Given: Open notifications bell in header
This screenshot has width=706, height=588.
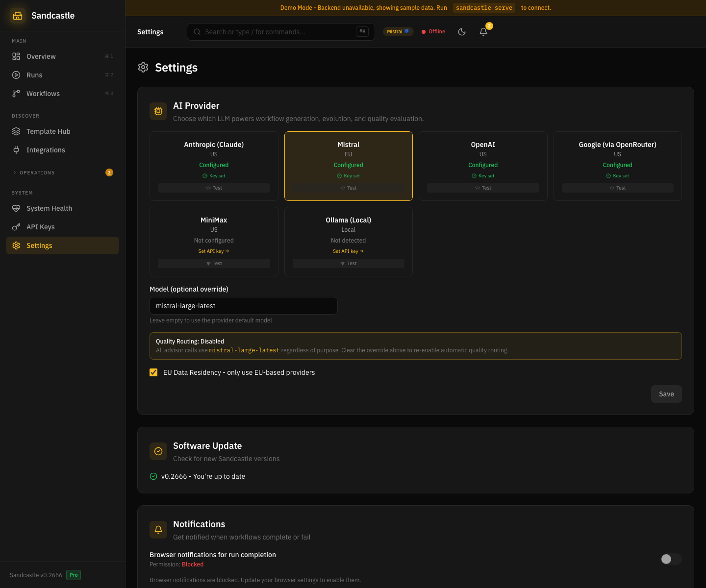Looking at the screenshot, I should pyautogui.click(x=483, y=32).
